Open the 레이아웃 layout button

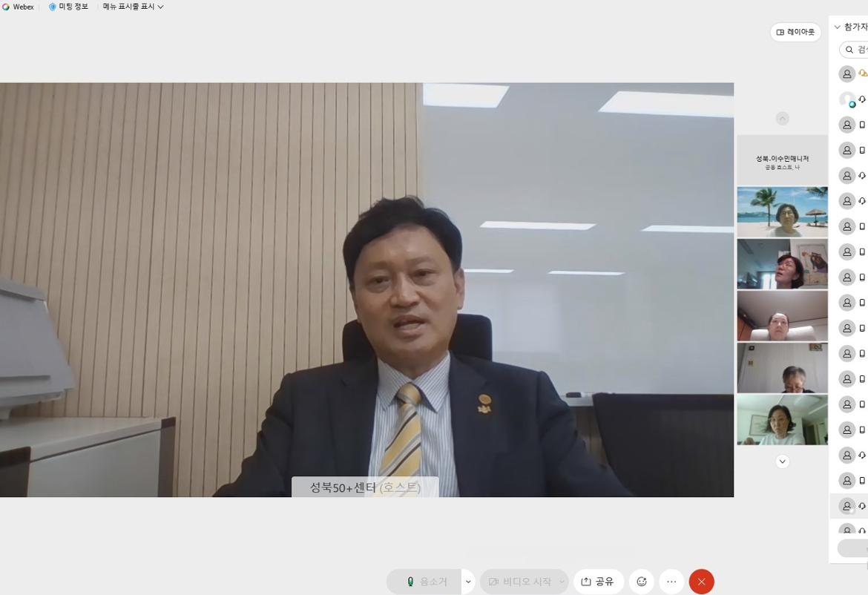795,32
